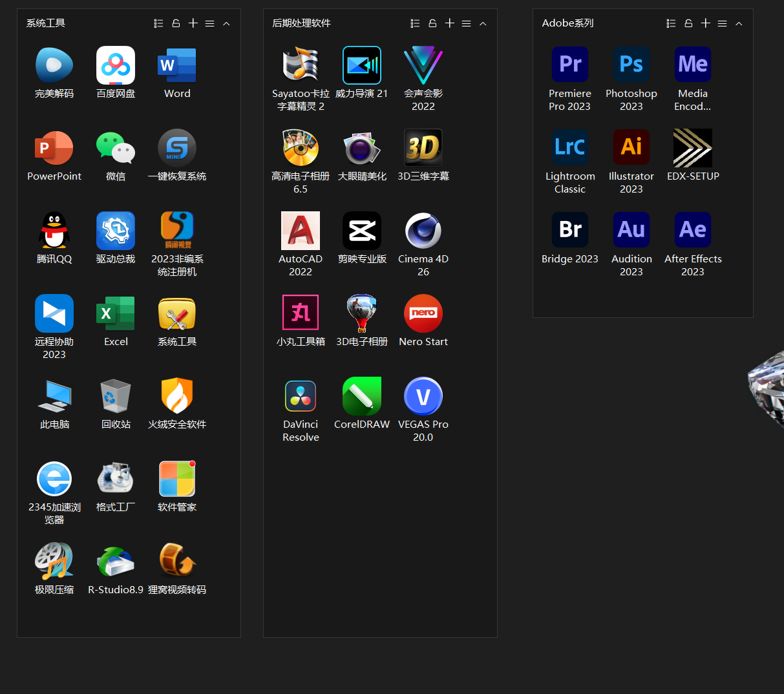Viewport: 784px width, 694px height.
Task: Open the PowerPoint shortcut
Action: pyautogui.click(x=54, y=148)
